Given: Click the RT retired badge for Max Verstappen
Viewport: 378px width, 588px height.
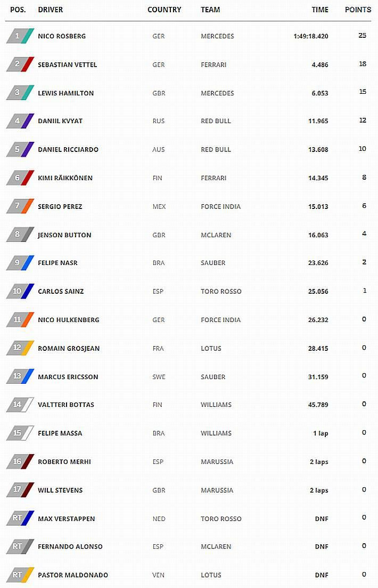Looking at the screenshot, I should click(18, 518).
